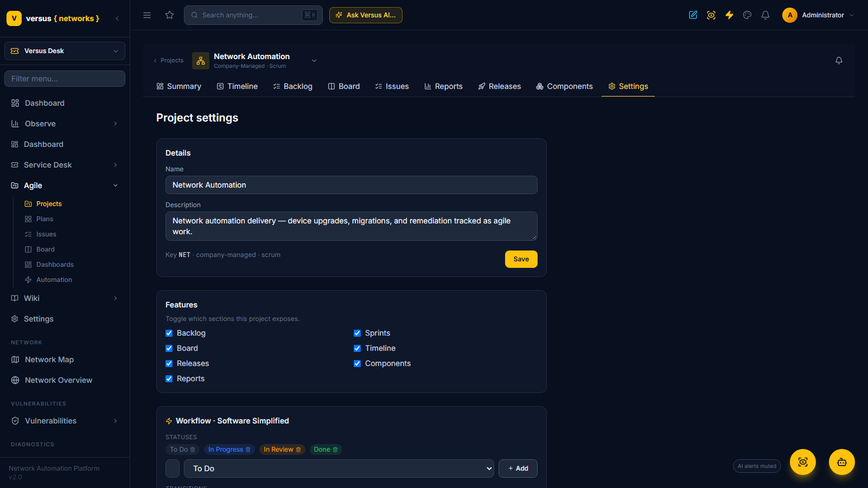The image size is (868, 488).
Task: Open the Reports tab
Action: coord(443,86)
